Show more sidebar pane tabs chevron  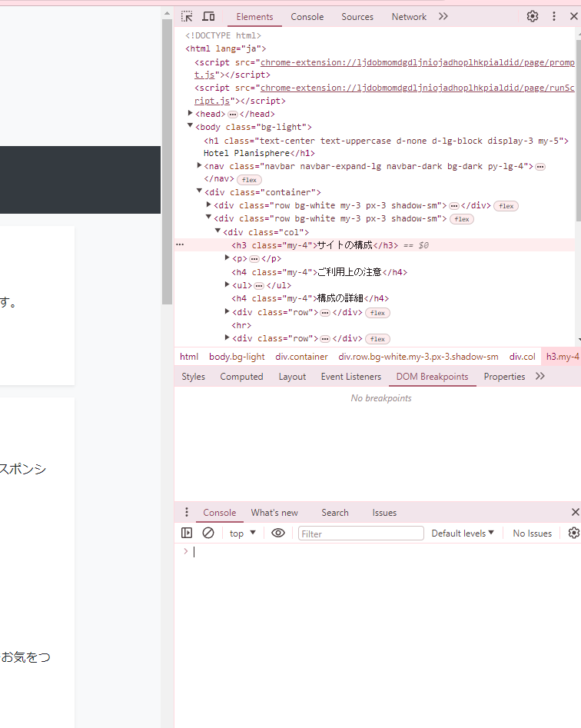pyautogui.click(x=539, y=376)
